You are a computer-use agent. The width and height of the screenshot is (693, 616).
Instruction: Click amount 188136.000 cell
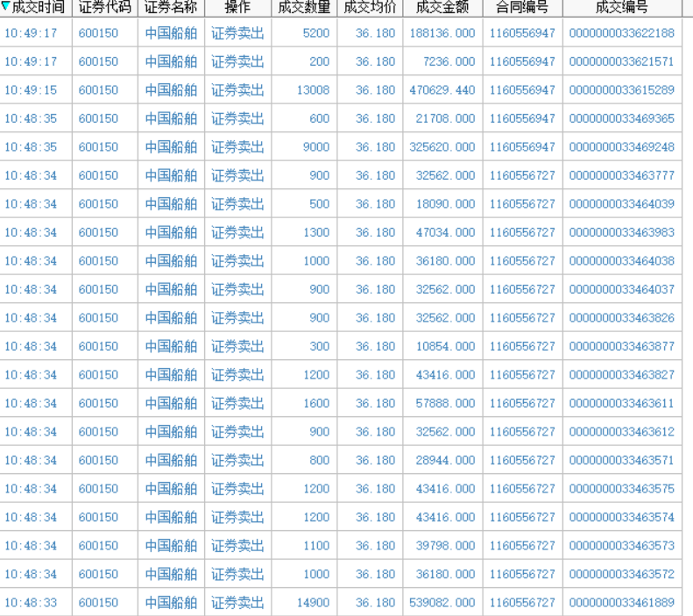tap(442, 33)
